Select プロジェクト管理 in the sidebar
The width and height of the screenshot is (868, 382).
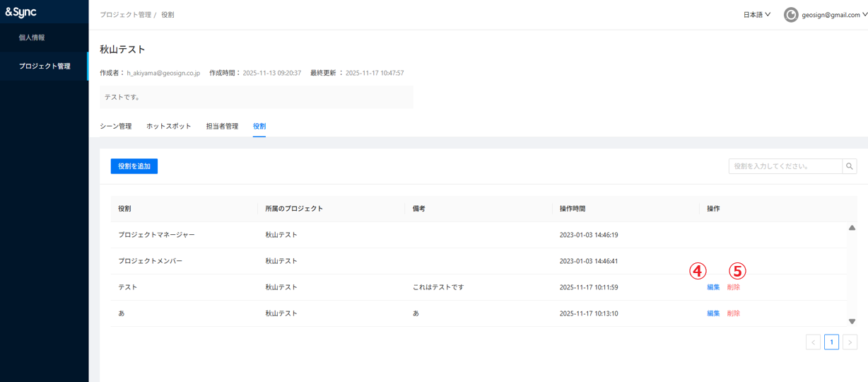point(45,66)
